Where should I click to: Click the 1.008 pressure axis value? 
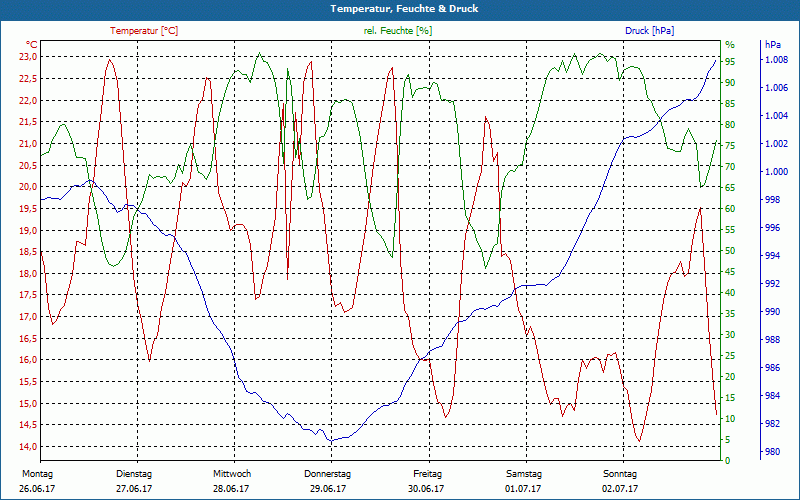[x=776, y=60]
